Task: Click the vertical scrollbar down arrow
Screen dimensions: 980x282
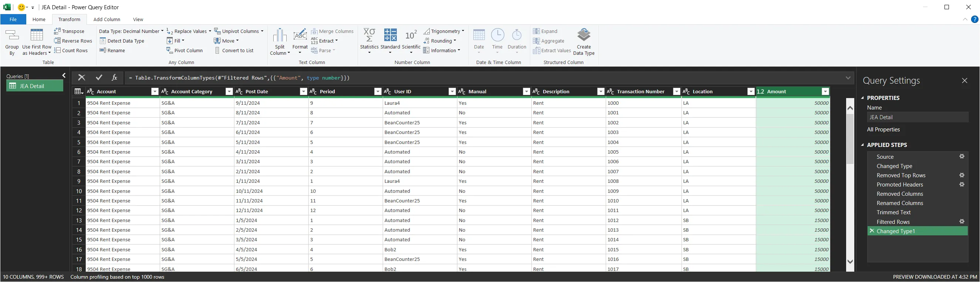Action: [850, 262]
